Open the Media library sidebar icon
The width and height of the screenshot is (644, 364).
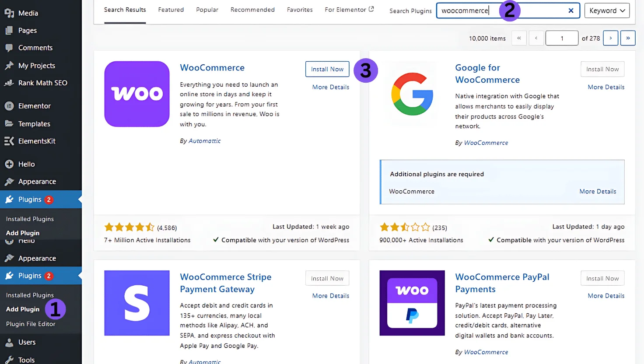coord(9,13)
